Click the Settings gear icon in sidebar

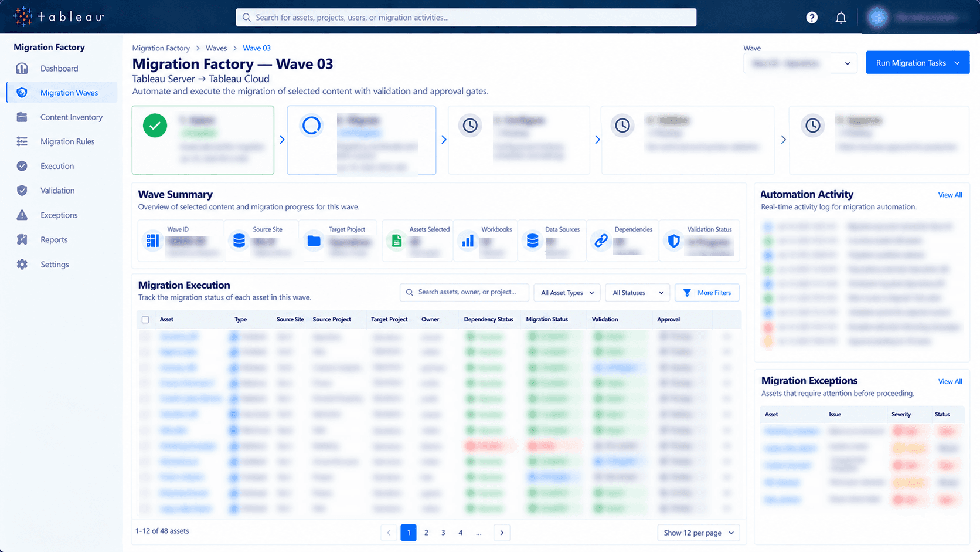[x=22, y=265]
